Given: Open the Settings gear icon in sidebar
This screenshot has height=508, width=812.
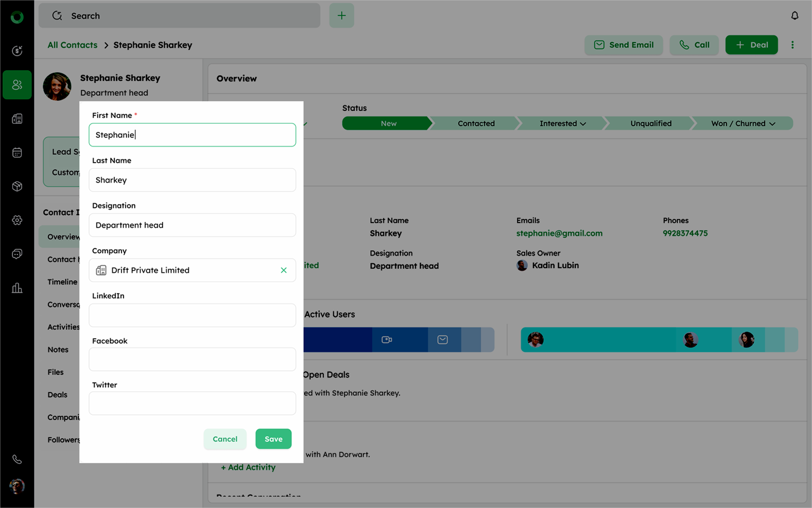Looking at the screenshot, I should tap(17, 220).
